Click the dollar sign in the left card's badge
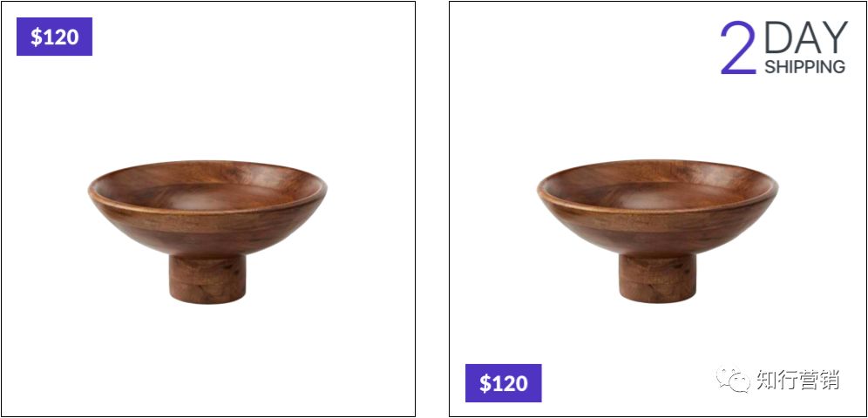The height and width of the screenshot is (418, 868). [36, 37]
